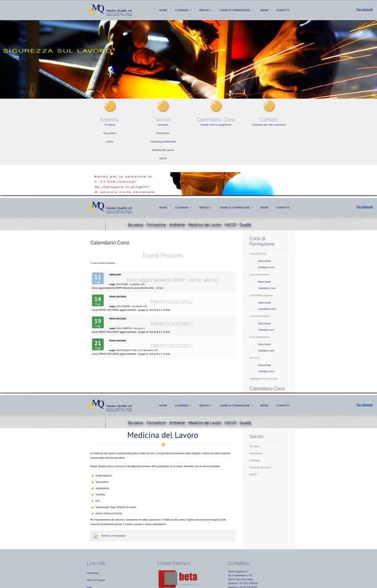Click the orange ball icon above Servizi heading
The image size is (377, 588).
coord(163,106)
